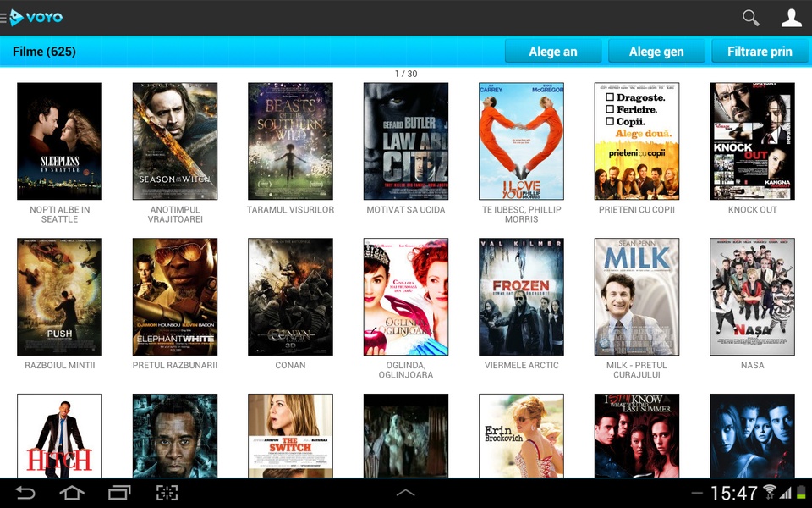Image resolution: width=812 pixels, height=508 pixels.
Task: Open Sleepless in Seattle poster
Action: [59, 141]
